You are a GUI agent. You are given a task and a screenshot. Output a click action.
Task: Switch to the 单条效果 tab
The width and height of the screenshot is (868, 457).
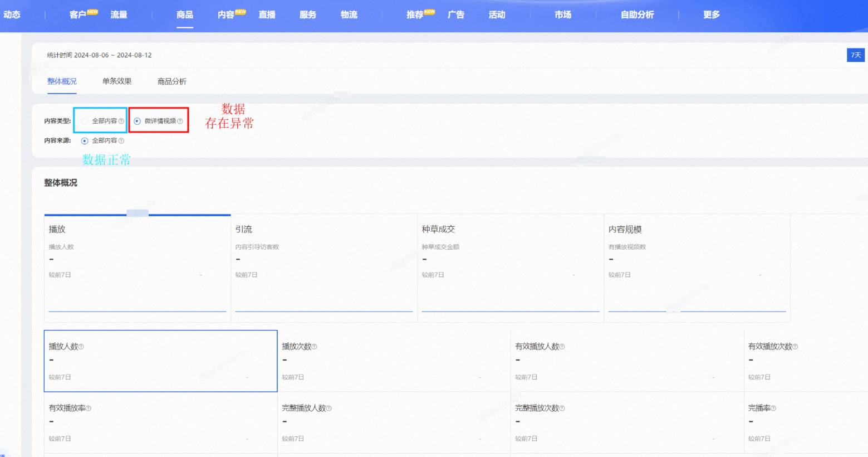point(117,81)
